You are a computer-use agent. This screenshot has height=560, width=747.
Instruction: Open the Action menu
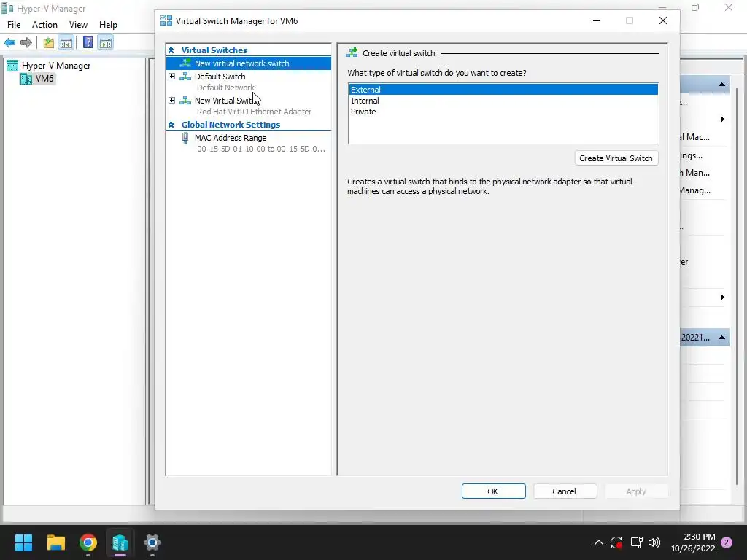pyautogui.click(x=44, y=25)
